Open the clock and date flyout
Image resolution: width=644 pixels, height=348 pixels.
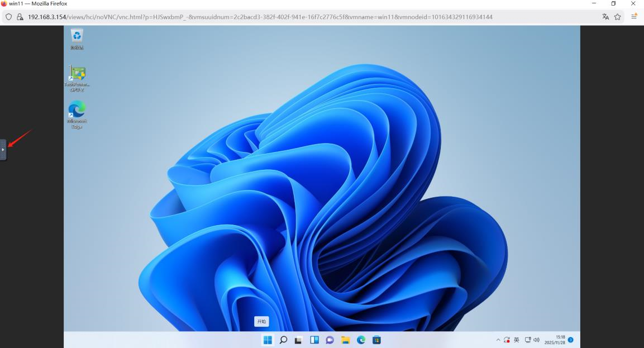[x=555, y=340]
